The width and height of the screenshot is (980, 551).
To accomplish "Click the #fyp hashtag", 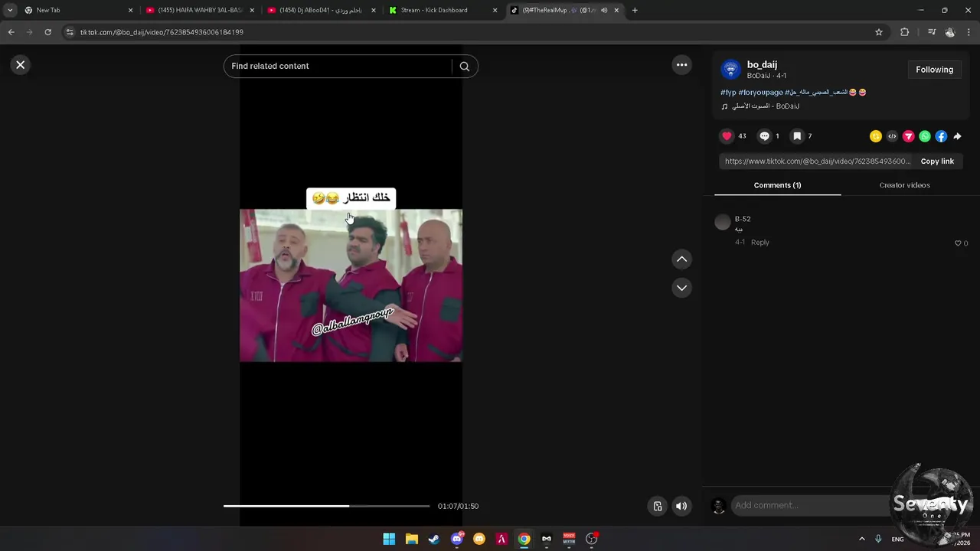I will pyautogui.click(x=728, y=93).
